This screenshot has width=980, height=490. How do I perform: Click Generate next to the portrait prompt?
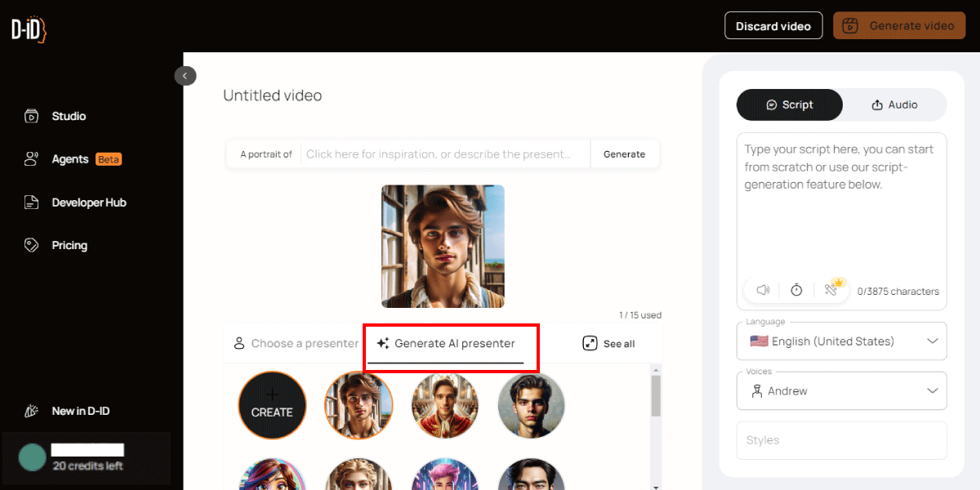click(x=624, y=154)
